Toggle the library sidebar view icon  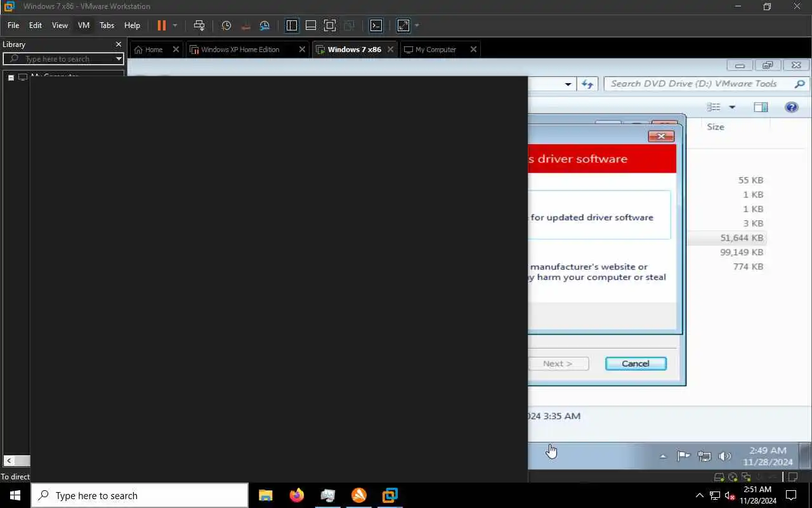[x=292, y=25]
